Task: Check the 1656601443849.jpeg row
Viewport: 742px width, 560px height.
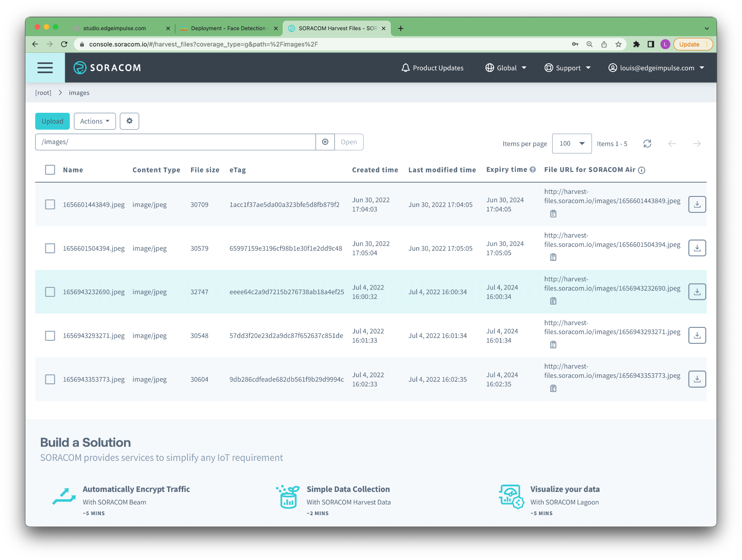Action: coord(50,204)
